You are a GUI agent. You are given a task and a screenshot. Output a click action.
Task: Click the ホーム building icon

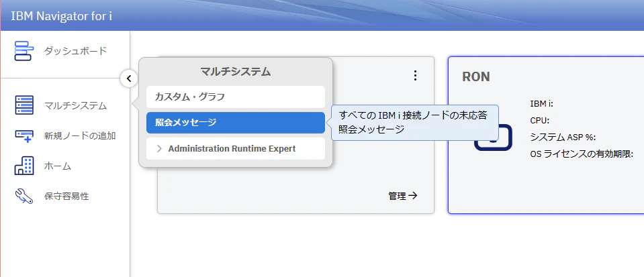(x=24, y=166)
